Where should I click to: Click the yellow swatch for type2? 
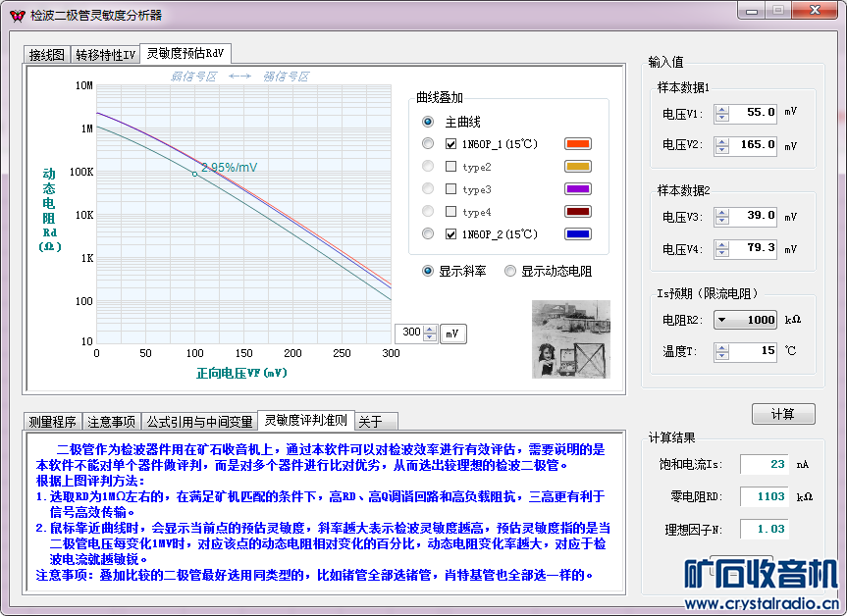pyautogui.click(x=577, y=167)
